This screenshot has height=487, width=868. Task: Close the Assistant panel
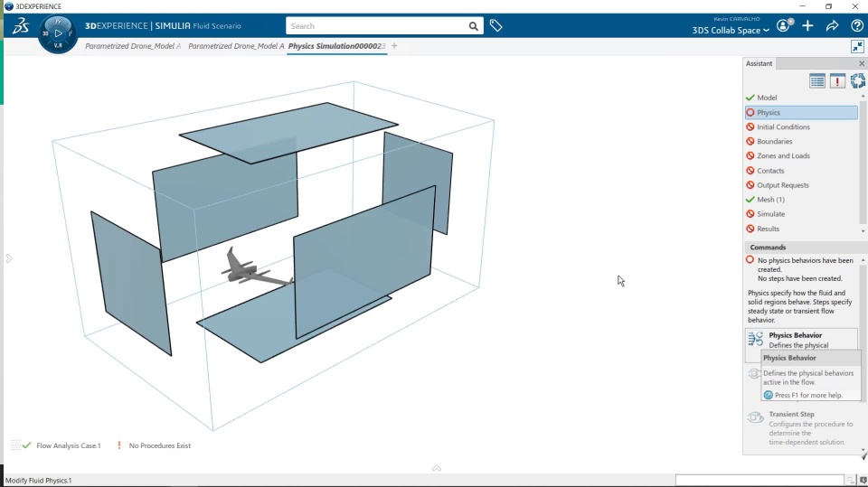tap(862, 63)
